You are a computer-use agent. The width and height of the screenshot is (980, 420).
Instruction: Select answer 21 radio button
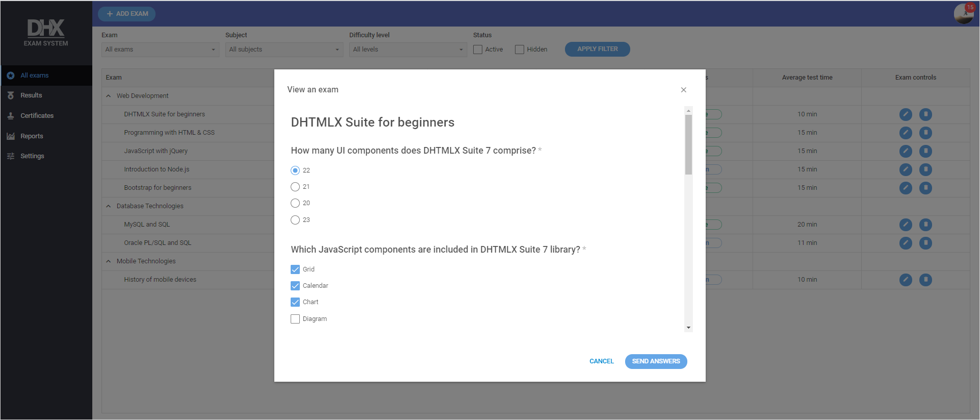295,187
